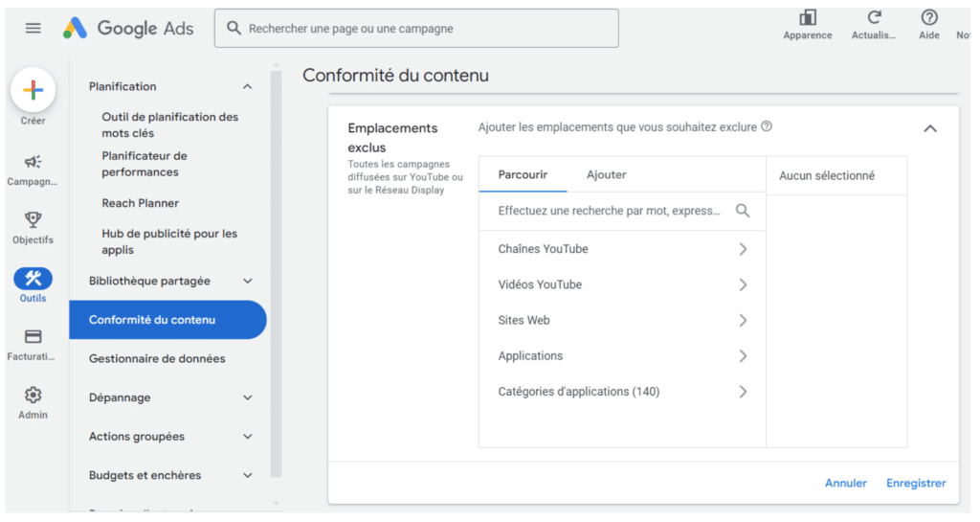This screenshot has width=980, height=522.
Task: Expand Bibliothèque partagée section
Action: click(248, 282)
